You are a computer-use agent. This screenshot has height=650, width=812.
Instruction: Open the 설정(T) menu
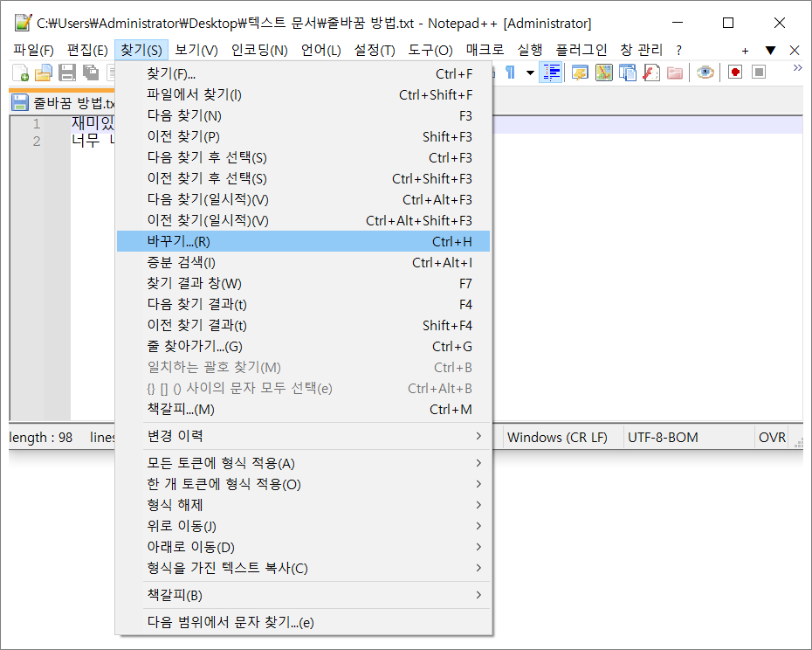pyautogui.click(x=375, y=50)
